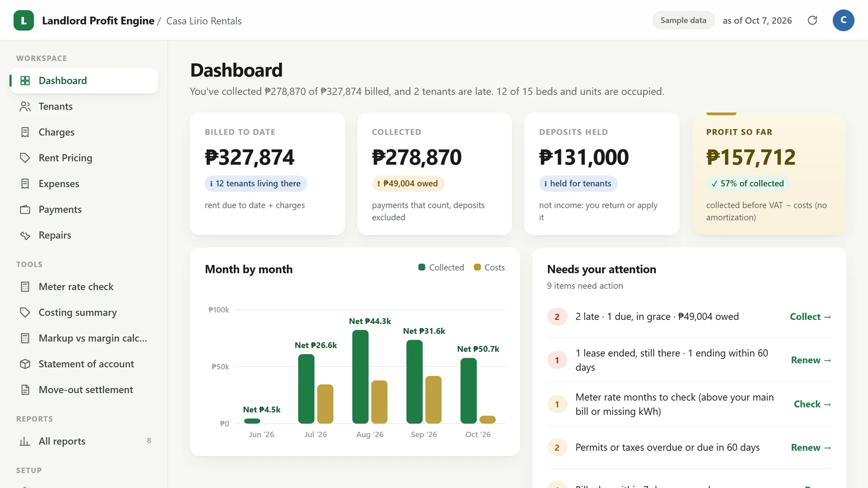Click Check link for meter rate months
The width and height of the screenshot is (868, 488).
click(x=812, y=404)
